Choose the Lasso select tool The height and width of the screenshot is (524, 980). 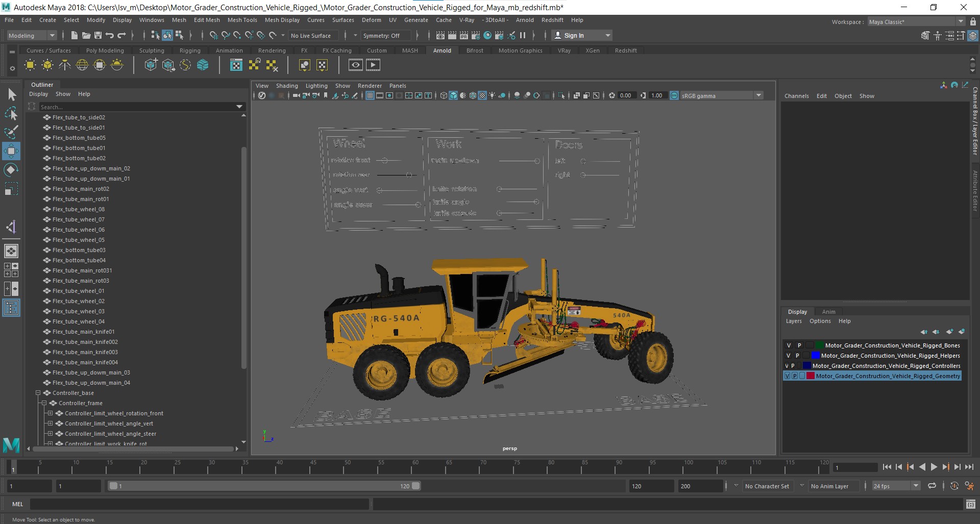pos(11,113)
